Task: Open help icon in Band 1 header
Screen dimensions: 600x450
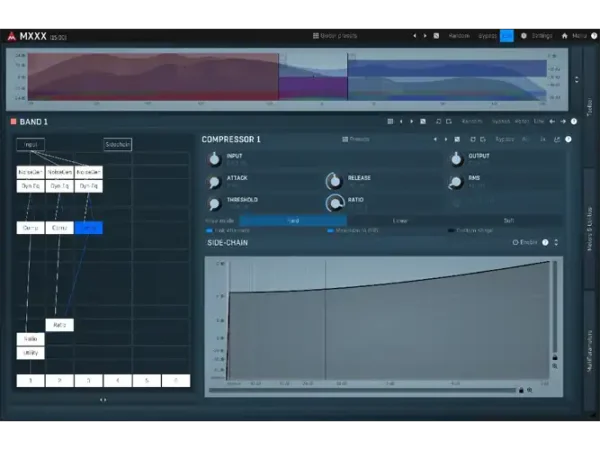Action: click(x=574, y=121)
